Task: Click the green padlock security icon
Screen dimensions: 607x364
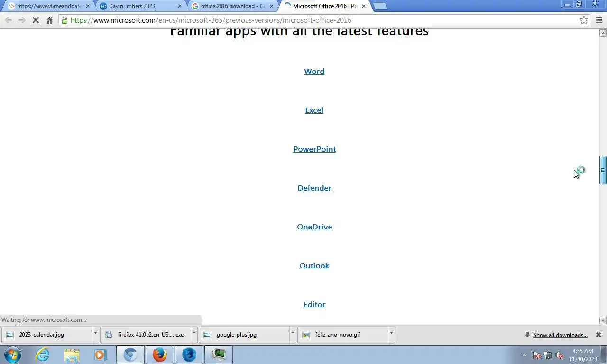Action: tap(64, 20)
